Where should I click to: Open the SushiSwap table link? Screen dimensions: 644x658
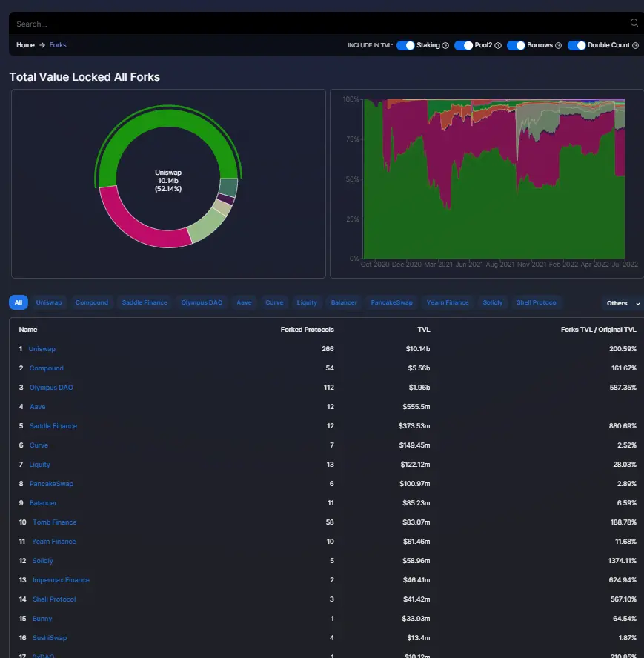(50, 638)
